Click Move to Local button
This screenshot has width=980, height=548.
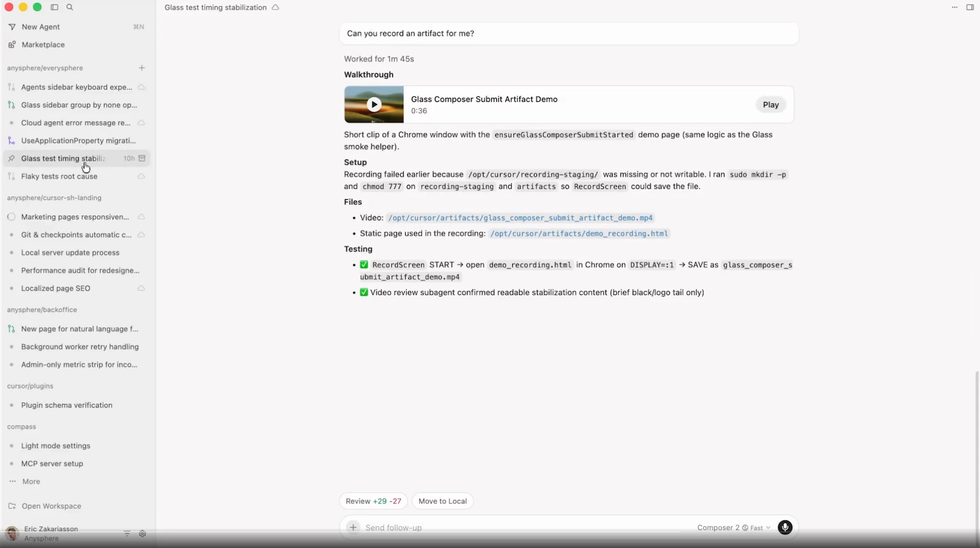coord(442,501)
